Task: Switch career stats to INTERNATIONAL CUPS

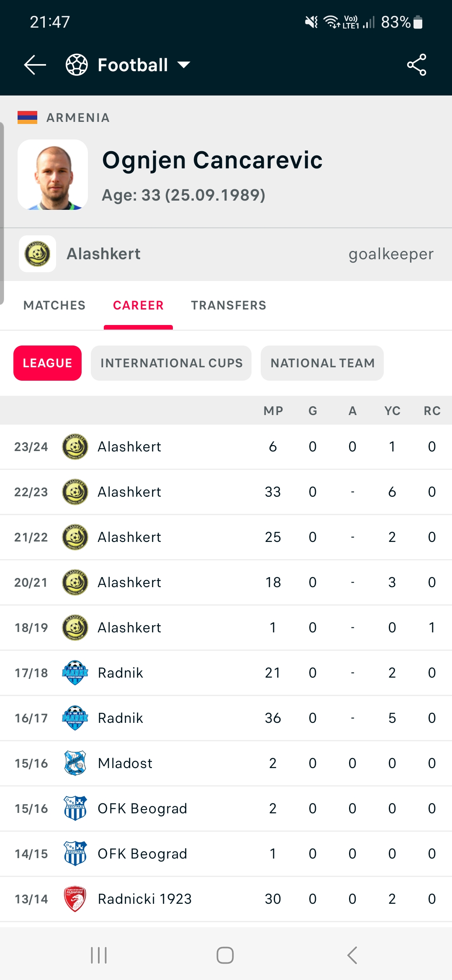Action: (x=171, y=363)
